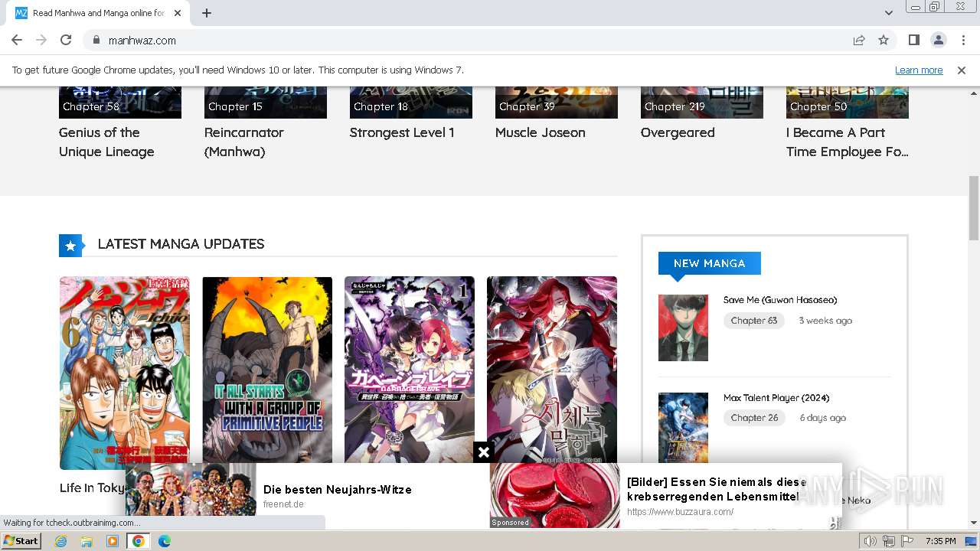Viewport: 980px width, 551px height.
Task: Bookmark this page with star icon
Action: (884, 40)
